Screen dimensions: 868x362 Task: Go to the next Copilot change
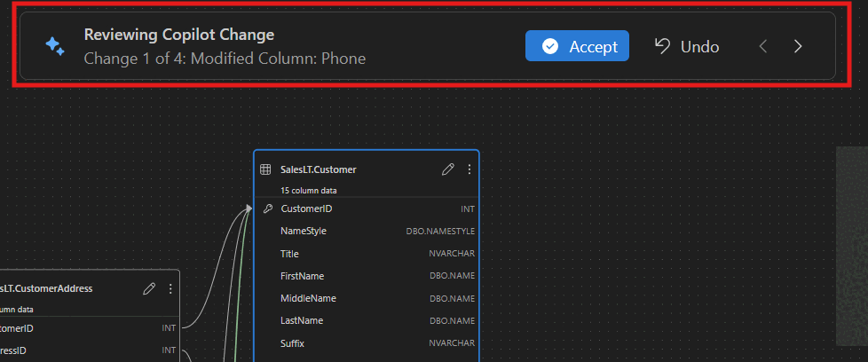pyautogui.click(x=798, y=46)
